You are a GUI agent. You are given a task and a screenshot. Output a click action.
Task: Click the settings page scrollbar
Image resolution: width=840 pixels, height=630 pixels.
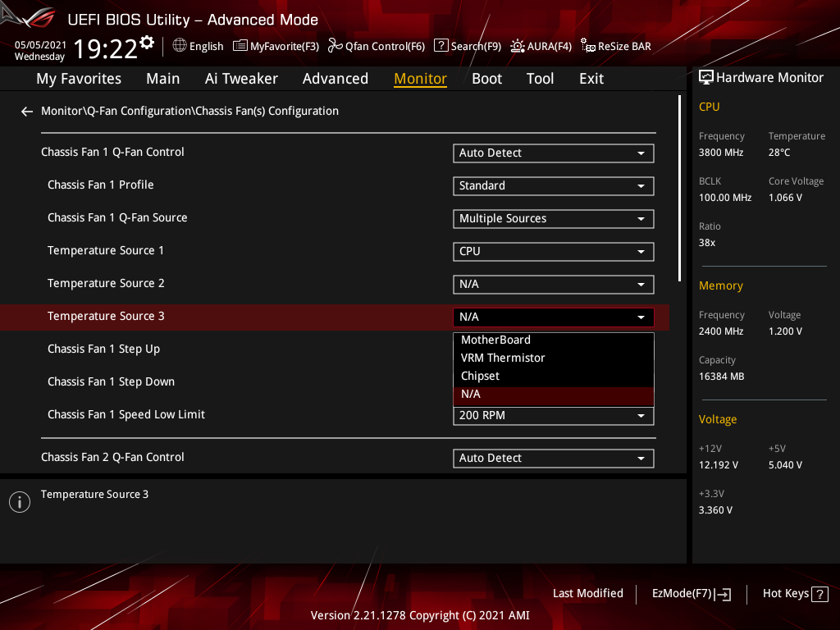click(679, 189)
